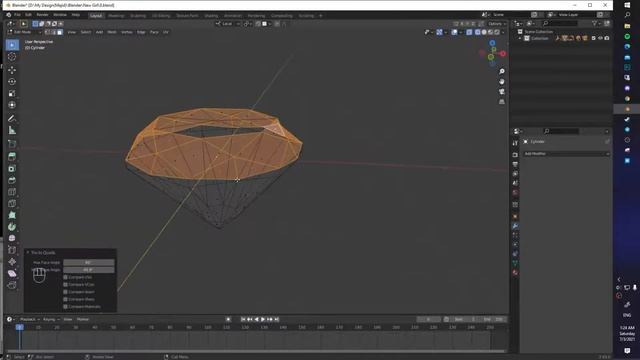
Task: Select the Move tool
Action: pos(12,70)
